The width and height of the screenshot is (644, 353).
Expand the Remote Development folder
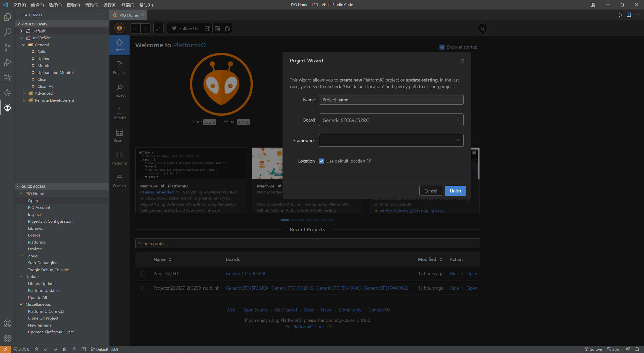point(24,100)
